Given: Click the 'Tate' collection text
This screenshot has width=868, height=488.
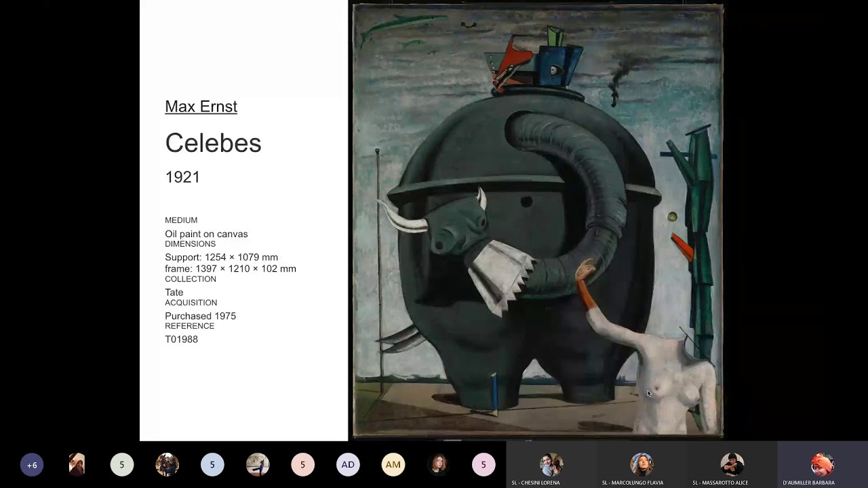Looking at the screenshot, I should (x=174, y=293).
